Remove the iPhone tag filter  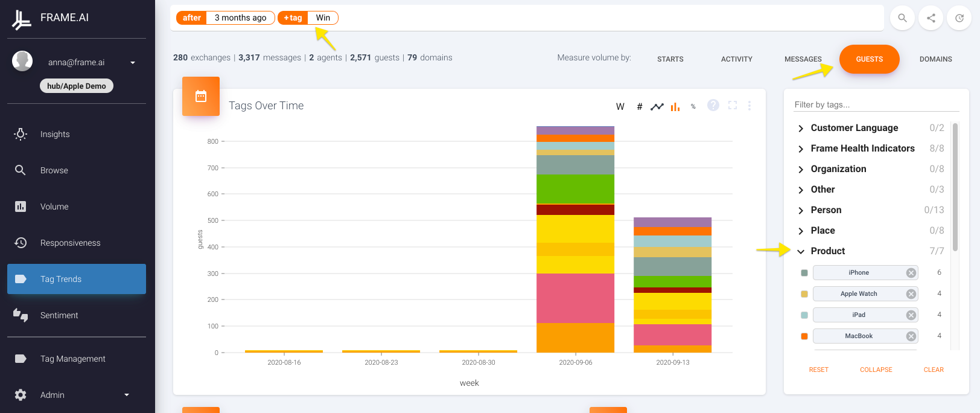coord(911,273)
